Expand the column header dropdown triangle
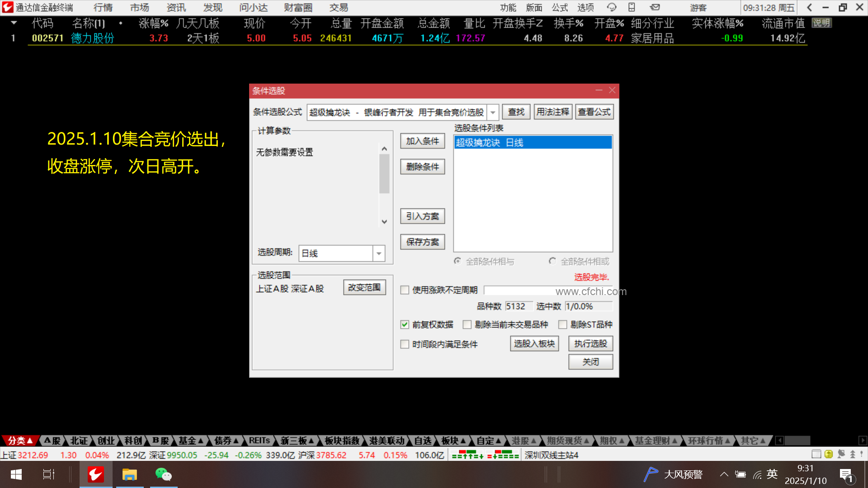 pos(14,23)
